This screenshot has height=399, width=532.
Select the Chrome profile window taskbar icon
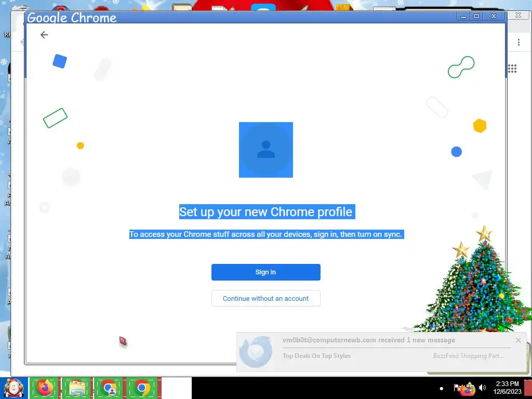(109, 388)
